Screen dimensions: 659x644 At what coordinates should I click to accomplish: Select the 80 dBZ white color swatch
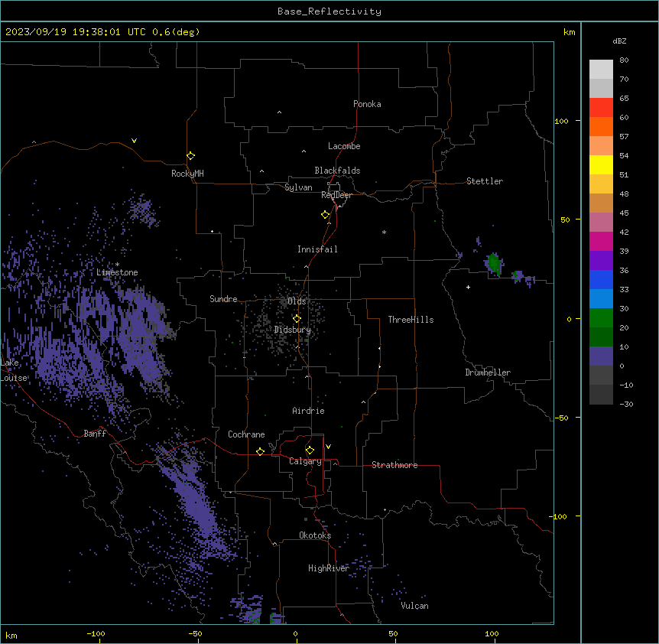click(601, 70)
